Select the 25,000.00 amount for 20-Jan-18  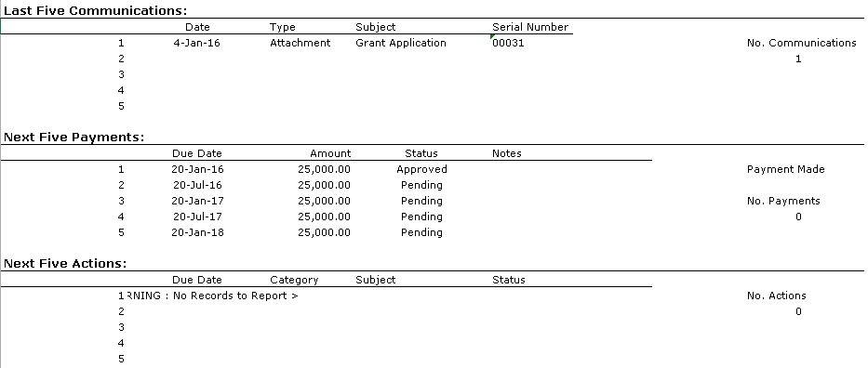click(325, 232)
